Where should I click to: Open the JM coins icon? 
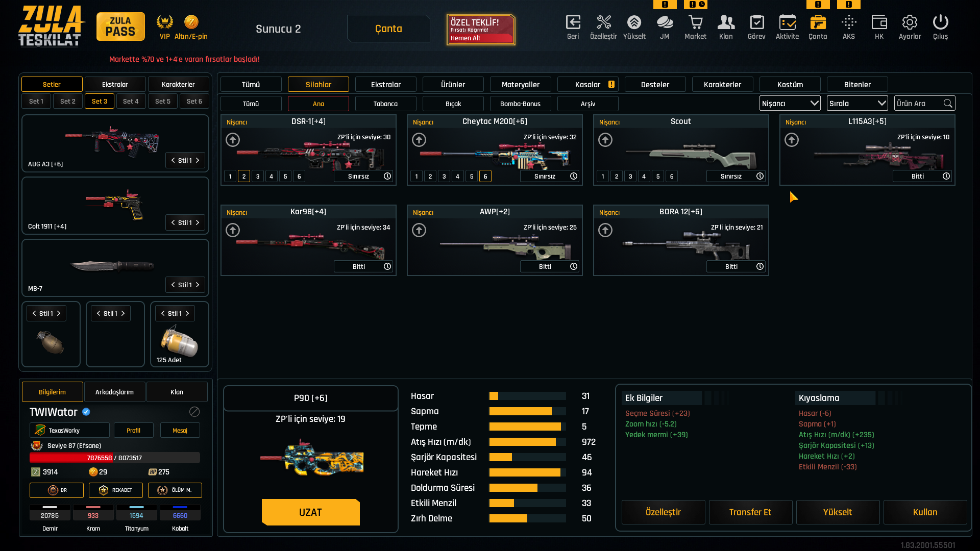tap(665, 27)
